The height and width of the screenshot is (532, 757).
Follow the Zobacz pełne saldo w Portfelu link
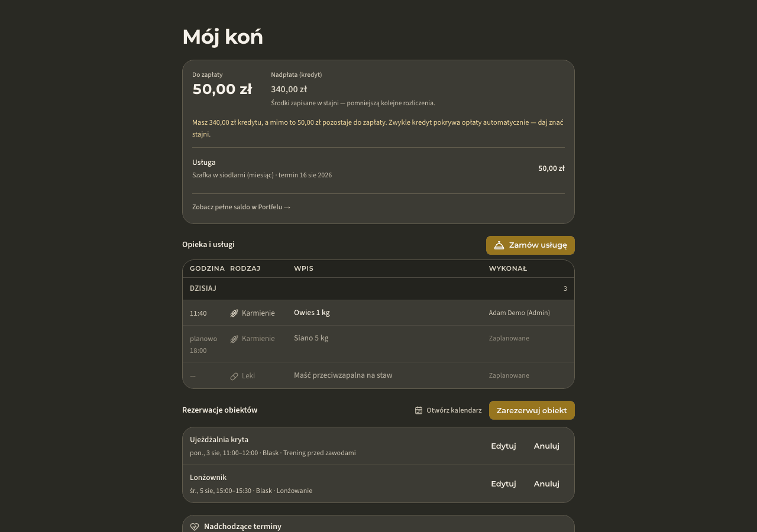point(241,207)
